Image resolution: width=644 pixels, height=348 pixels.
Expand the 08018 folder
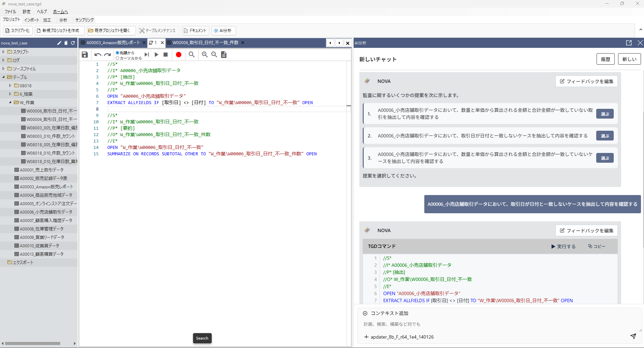pos(10,85)
